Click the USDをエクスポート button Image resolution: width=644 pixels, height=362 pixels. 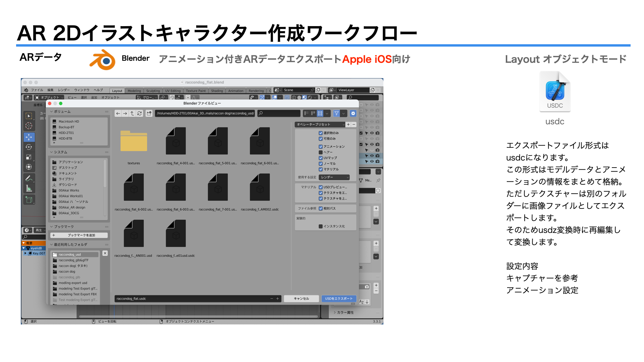coord(339,299)
